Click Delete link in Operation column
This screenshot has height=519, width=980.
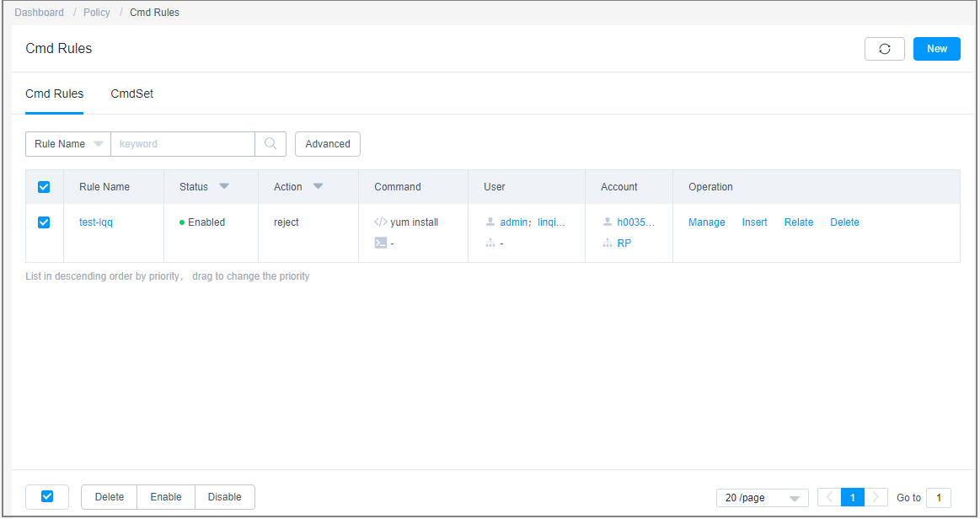click(x=844, y=222)
